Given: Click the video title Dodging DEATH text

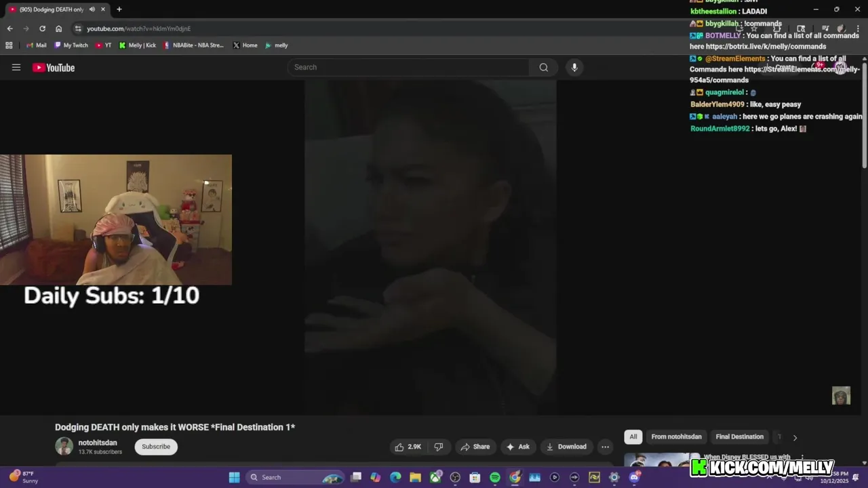Looking at the screenshot, I should pyautogui.click(x=175, y=427).
